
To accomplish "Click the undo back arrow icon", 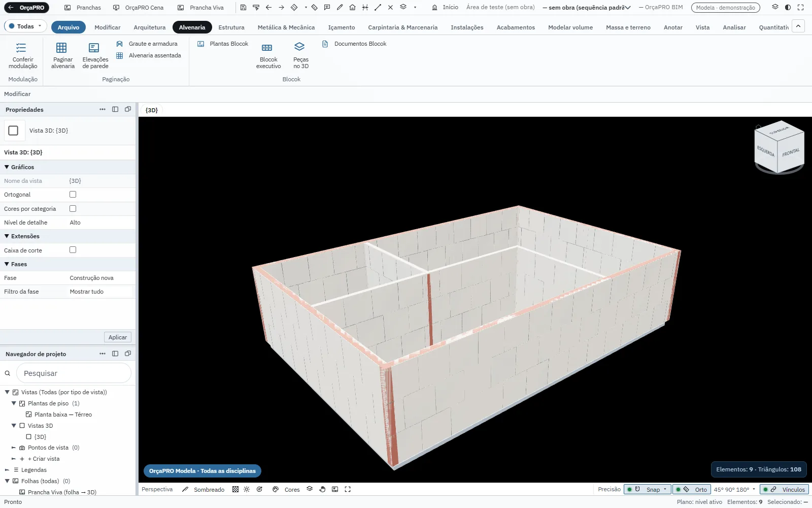I will click(x=268, y=8).
